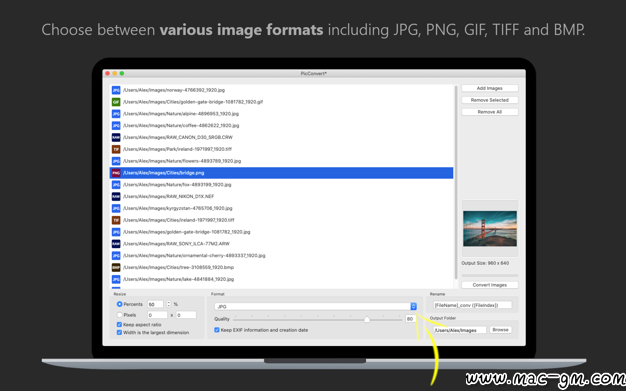Click the file list vertical scrollbar
Screen dimensions: 626x391
456,183
